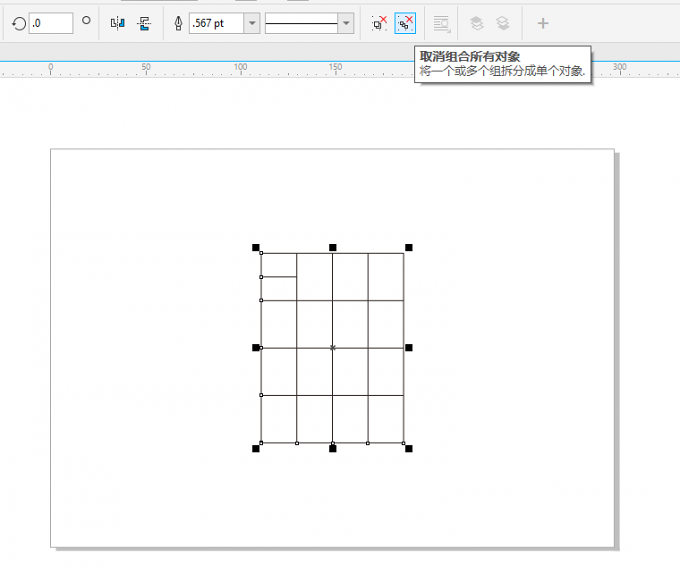Click the center X marker of grid
Viewport: 680px width, 573px height.
pos(333,347)
